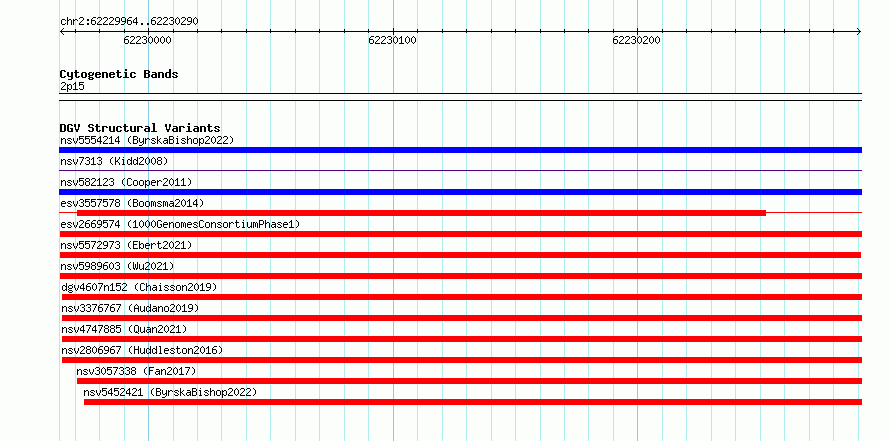Open the nsv5989603 (Wu2021) label
This screenshot has height=441, width=890.
pos(117,266)
